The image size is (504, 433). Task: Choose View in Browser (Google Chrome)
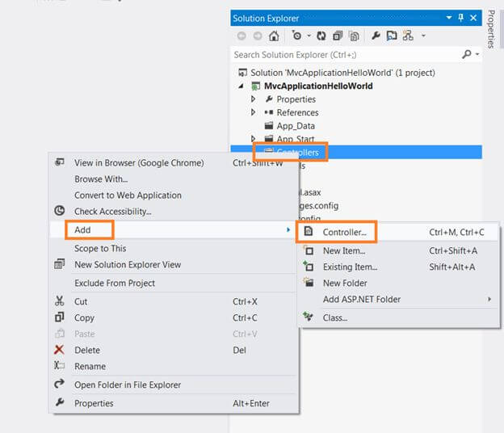174,163
